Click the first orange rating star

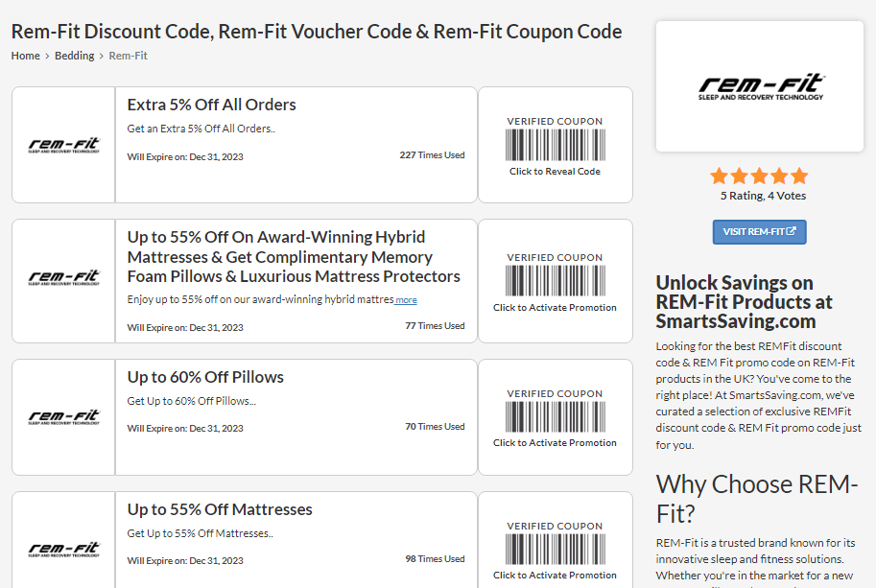tap(719, 176)
